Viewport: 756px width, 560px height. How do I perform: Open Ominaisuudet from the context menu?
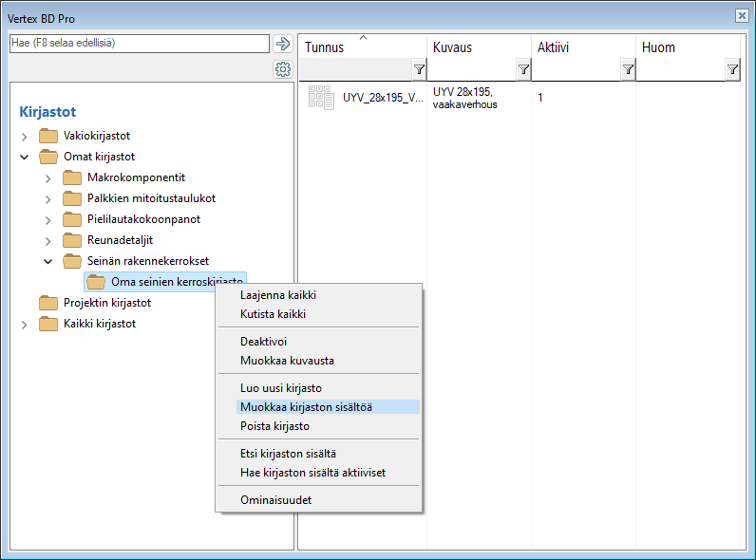275,500
